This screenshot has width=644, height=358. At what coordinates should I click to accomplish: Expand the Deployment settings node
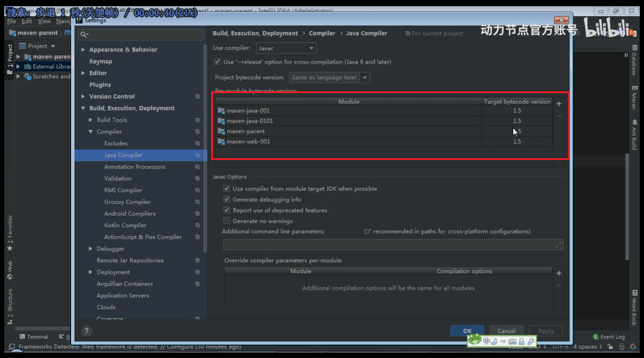(91, 272)
